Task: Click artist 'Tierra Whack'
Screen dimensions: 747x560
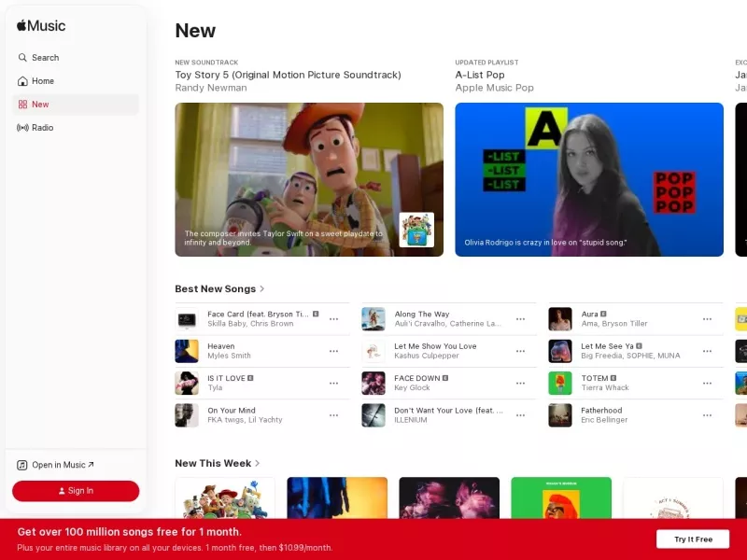Action: point(605,387)
